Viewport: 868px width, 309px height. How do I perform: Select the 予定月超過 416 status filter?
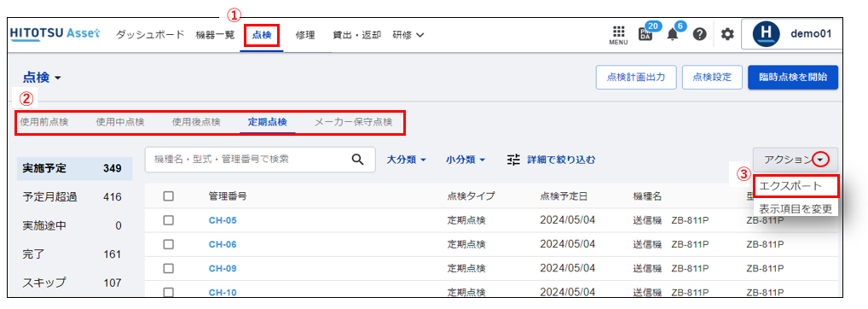75,196
